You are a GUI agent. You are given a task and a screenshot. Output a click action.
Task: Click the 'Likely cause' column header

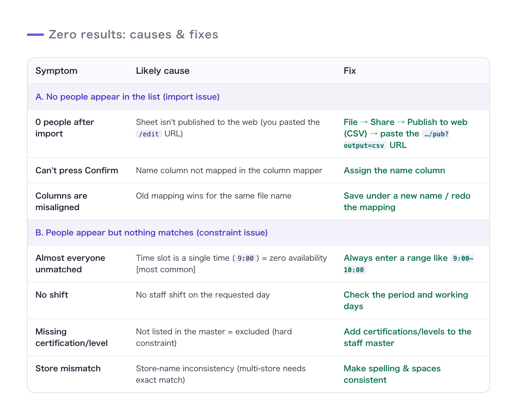[x=163, y=71]
